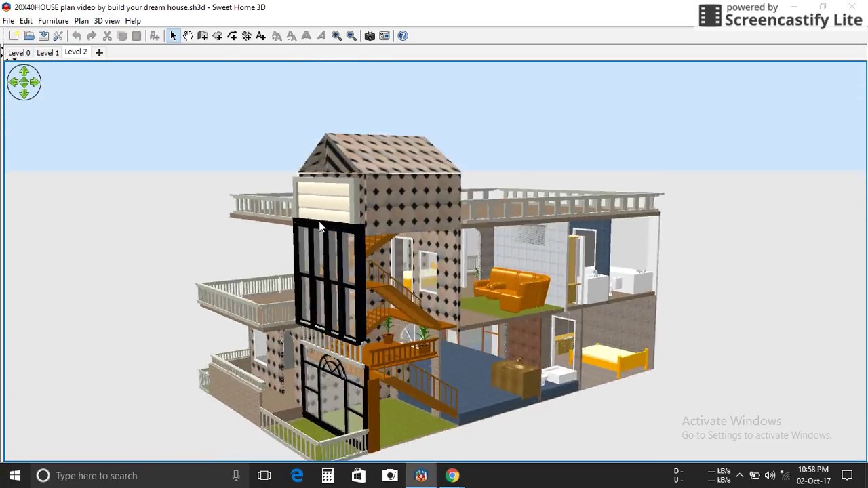
Task: Select the Create polylines tool
Action: (232, 35)
